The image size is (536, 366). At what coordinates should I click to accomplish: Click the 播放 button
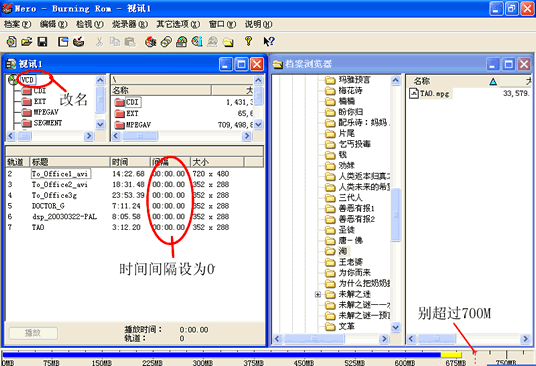click(33, 333)
